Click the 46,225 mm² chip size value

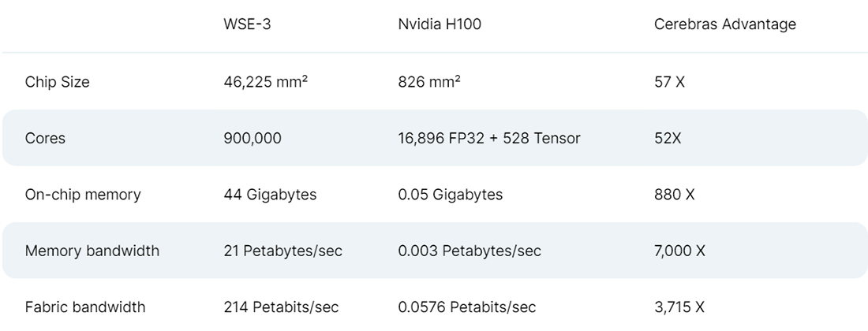tap(265, 82)
